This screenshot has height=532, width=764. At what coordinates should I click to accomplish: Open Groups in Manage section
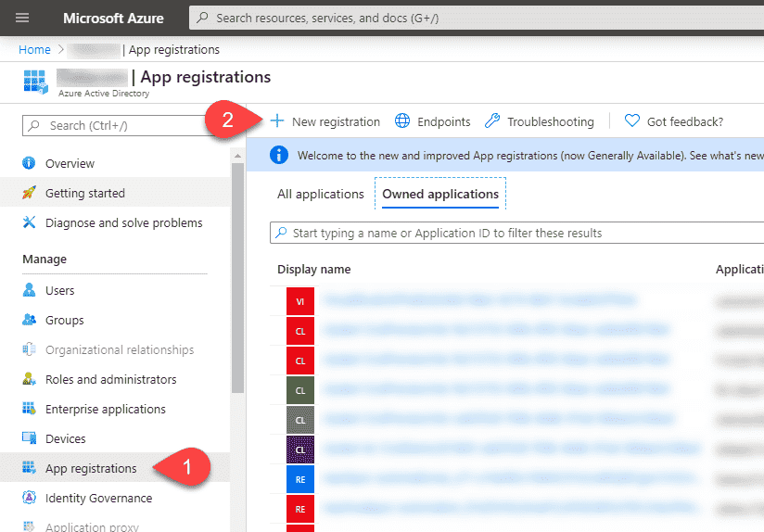pos(65,321)
